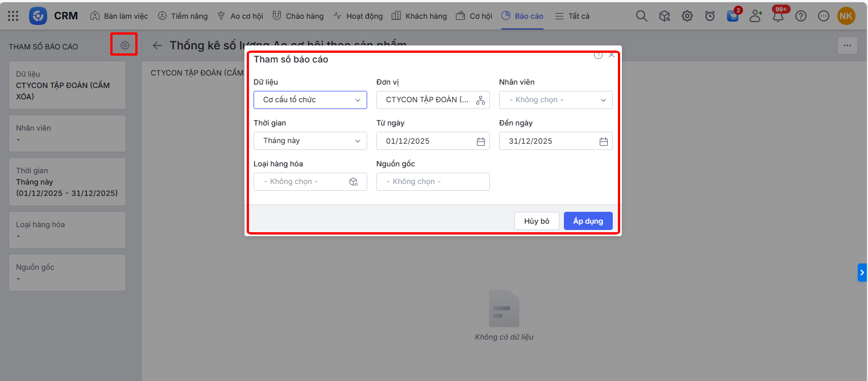Click the organization tree icon in Đơn vị
This screenshot has width=868, height=381.
coord(480,100)
